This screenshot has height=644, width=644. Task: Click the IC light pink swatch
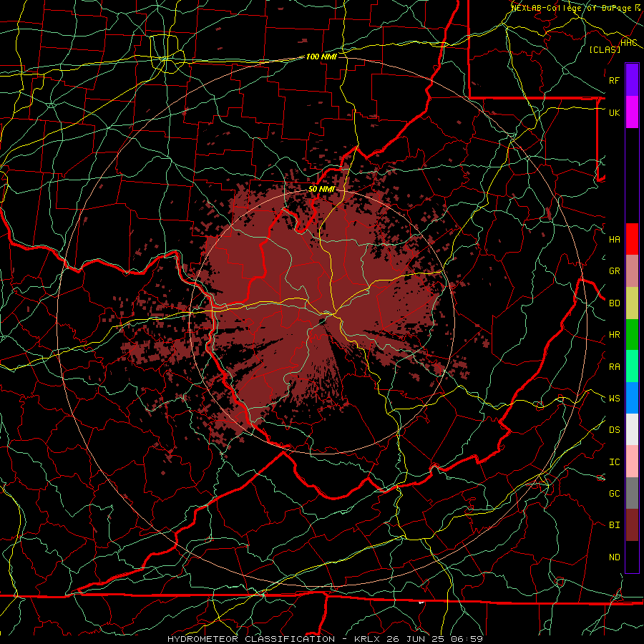point(632,462)
